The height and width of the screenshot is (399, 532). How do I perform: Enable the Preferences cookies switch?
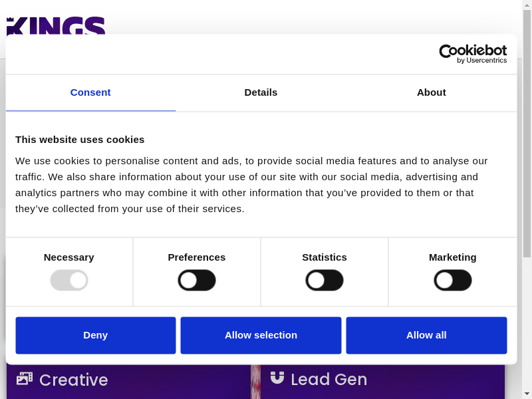(197, 280)
